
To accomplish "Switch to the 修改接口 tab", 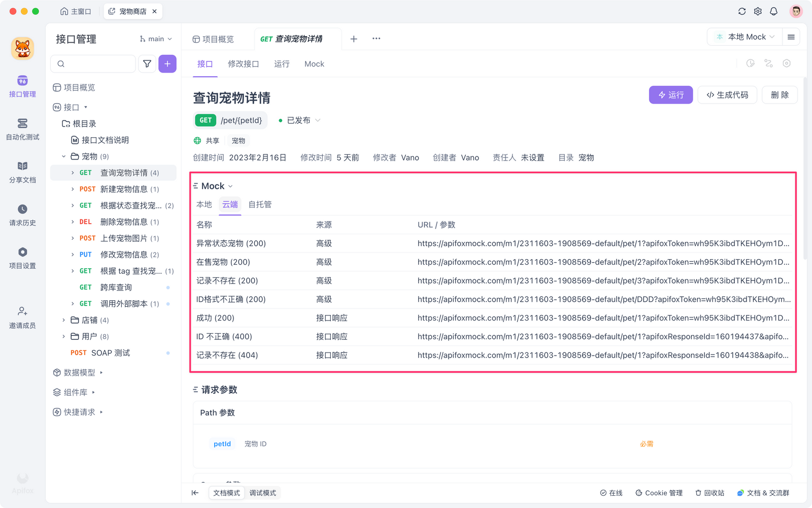I will [x=244, y=64].
